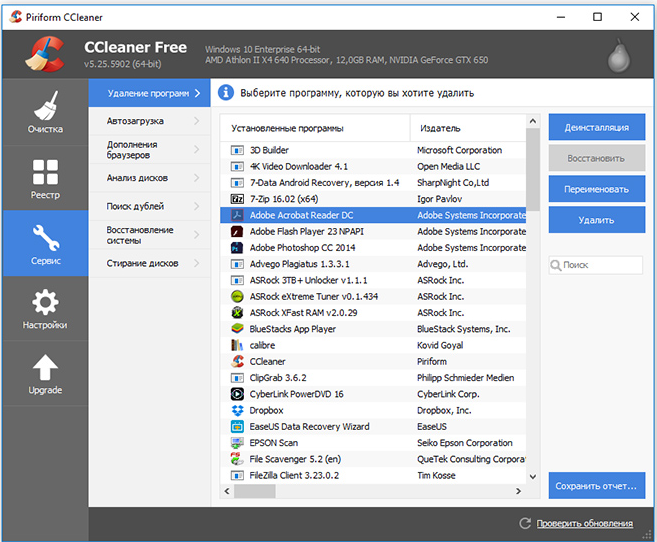Click the BlueStacks App Player icon
This screenshot has width=657, height=542.
[x=237, y=329]
